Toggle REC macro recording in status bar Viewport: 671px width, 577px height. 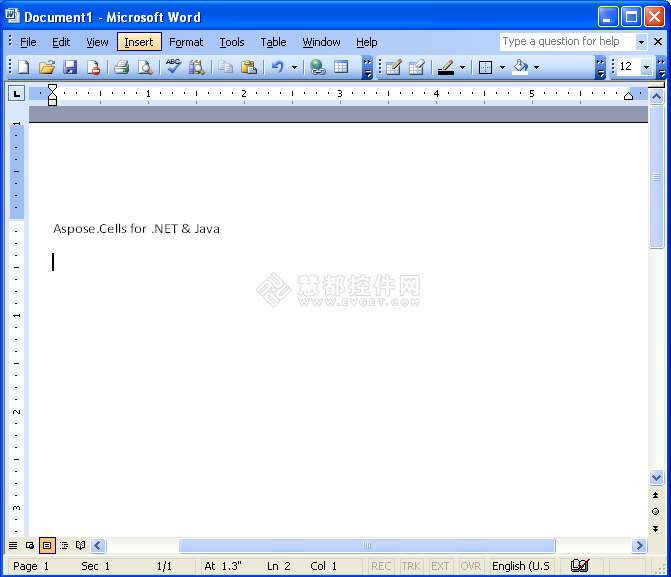(381, 566)
